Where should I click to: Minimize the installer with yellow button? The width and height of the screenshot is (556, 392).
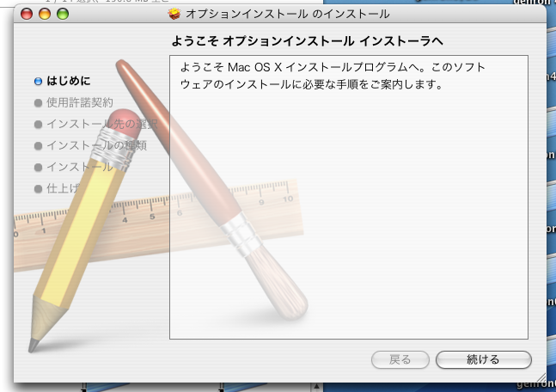coord(45,14)
